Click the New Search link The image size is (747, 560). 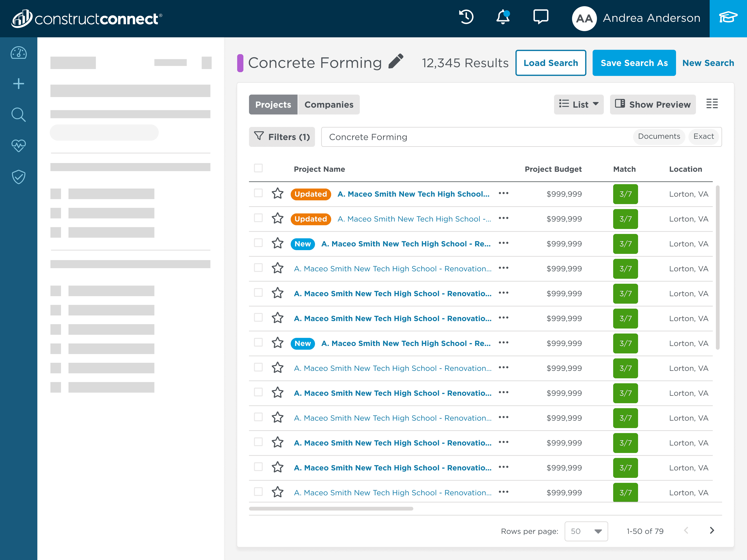coord(708,63)
